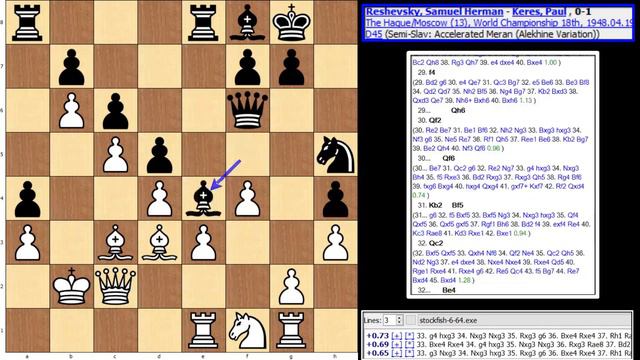640x360 pixels.
Task: Click the stockfish-6-64.exe engine name
Action: 448,320
